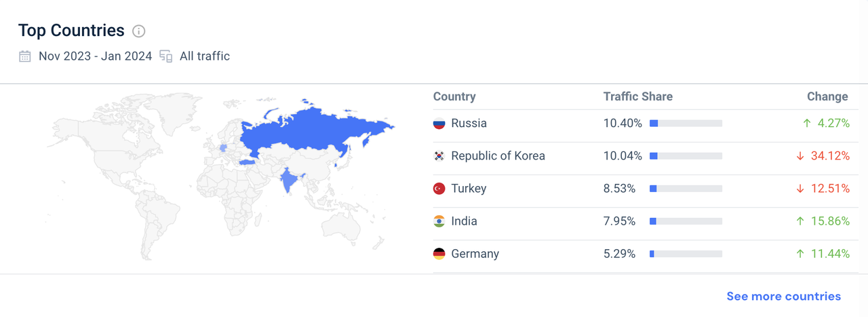Click the Republic of Korea flag icon

439,156
